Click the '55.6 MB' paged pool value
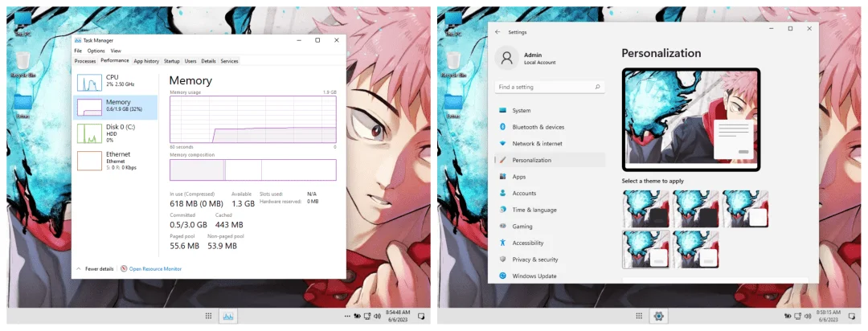The height and width of the screenshot is (331, 868). pyautogui.click(x=184, y=245)
